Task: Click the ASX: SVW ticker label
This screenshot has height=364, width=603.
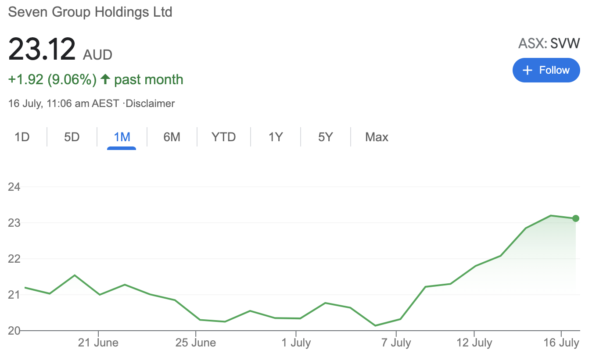Action: [549, 43]
